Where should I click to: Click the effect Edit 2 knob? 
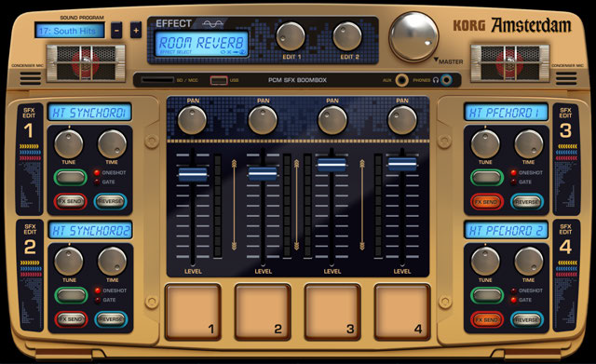point(347,36)
